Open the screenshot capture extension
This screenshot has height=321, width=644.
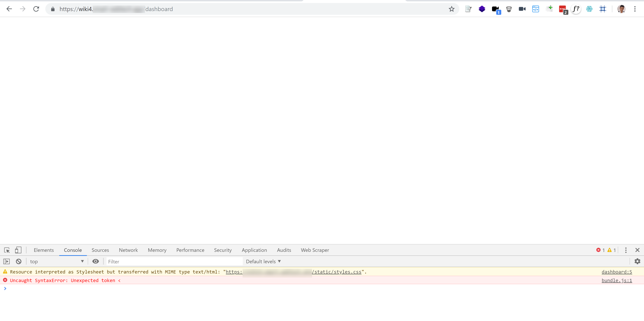(603, 9)
